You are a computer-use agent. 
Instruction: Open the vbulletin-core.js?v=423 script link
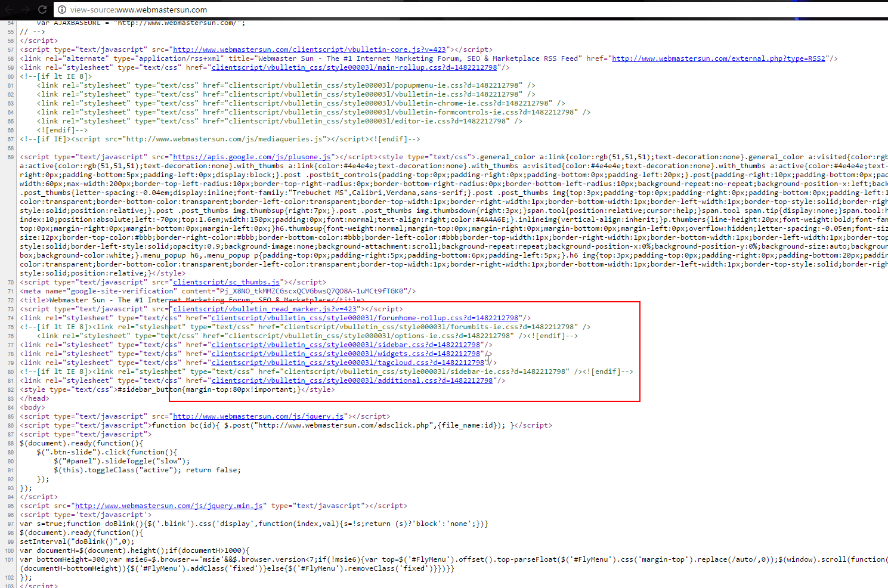(310, 49)
